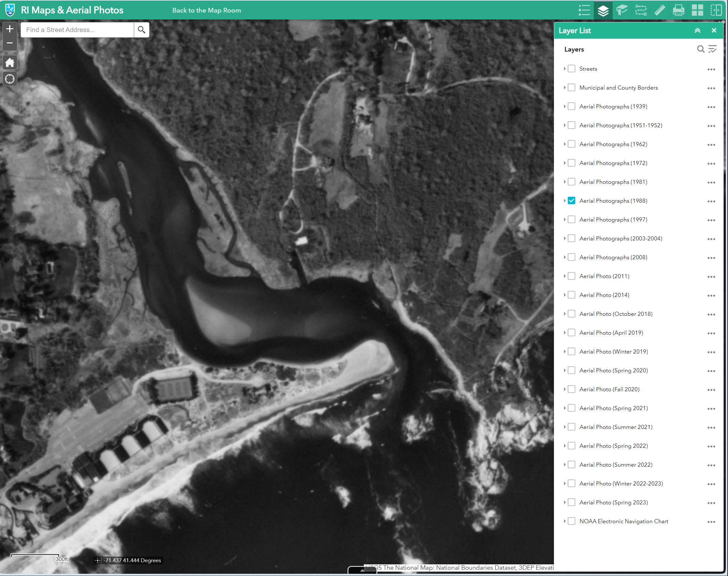The image size is (728, 576).
Task: Click the My Location button
Action: tap(10, 79)
